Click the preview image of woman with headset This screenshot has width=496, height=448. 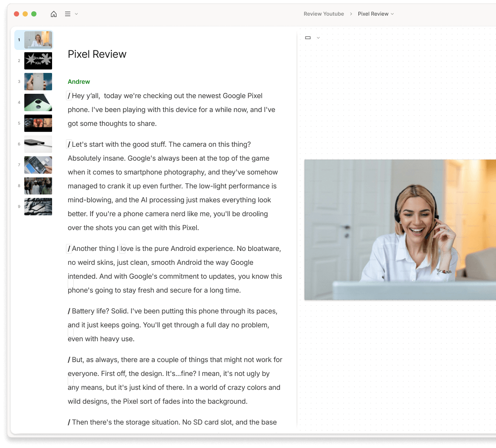coord(400,230)
